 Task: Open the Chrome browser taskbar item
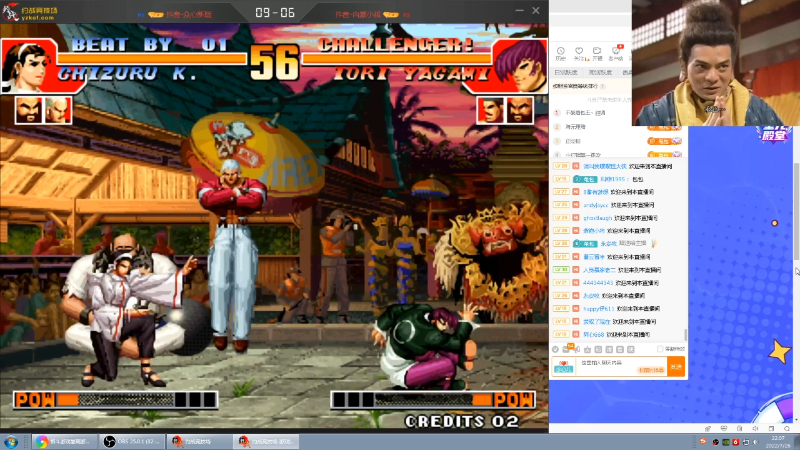[x=64, y=441]
